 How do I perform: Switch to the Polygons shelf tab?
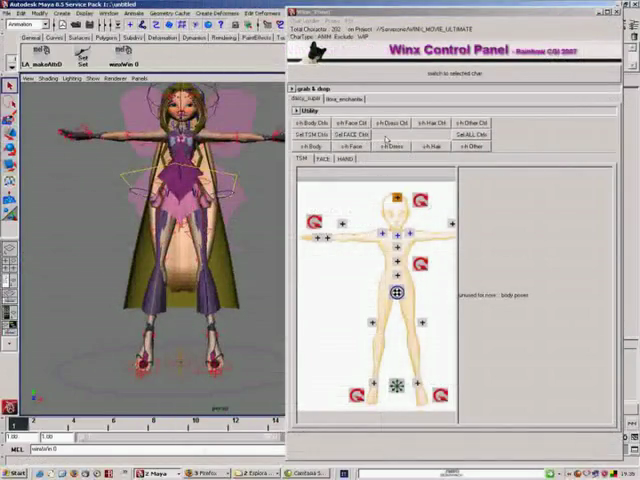(x=106, y=38)
